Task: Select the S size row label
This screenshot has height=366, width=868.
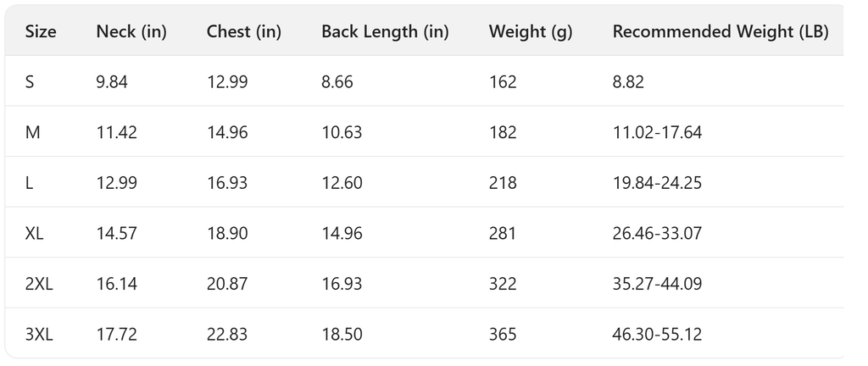Action: 30,82
